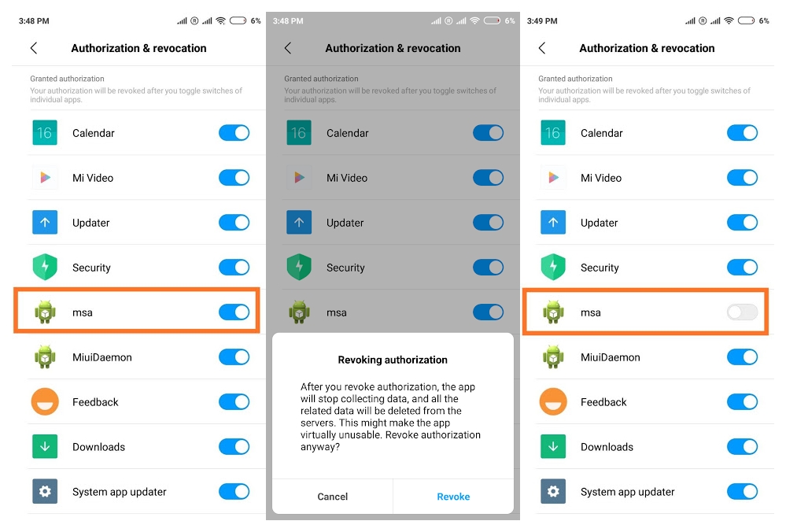Go back using arrow in right screen header
The width and height of the screenshot is (786, 532).
pyautogui.click(x=542, y=48)
